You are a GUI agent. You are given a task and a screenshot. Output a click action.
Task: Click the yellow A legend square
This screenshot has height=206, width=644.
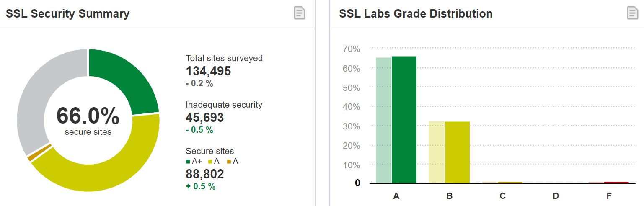(209, 162)
